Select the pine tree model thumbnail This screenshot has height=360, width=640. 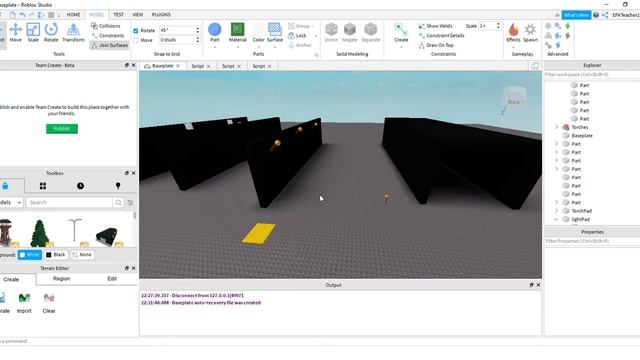tap(40, 233)
